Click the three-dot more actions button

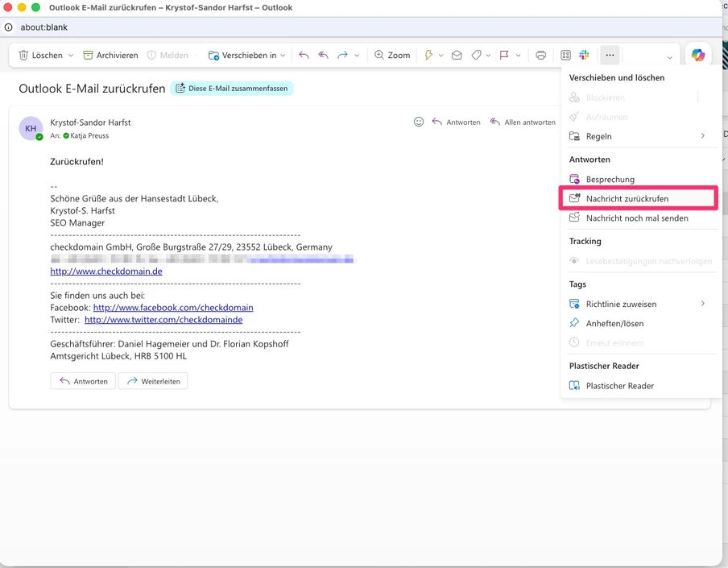[610, 56]
